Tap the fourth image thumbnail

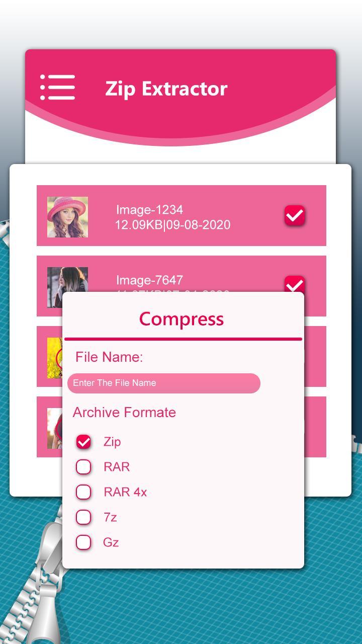coord(55,428)
